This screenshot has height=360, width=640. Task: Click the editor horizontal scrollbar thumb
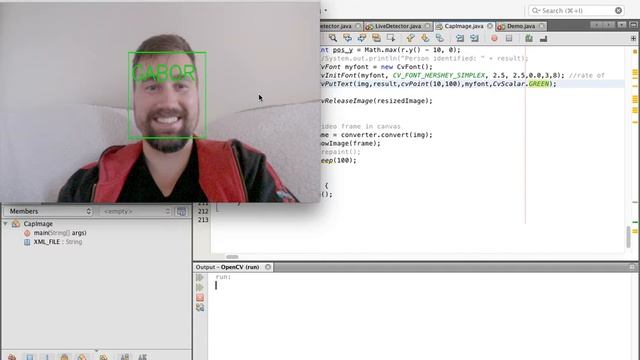click(232, 257)
